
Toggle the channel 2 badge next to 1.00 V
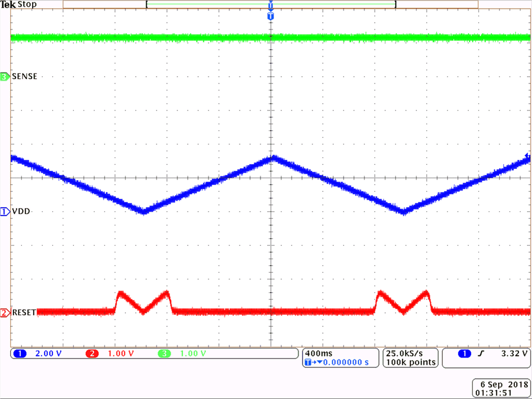(x=92, y=353)
